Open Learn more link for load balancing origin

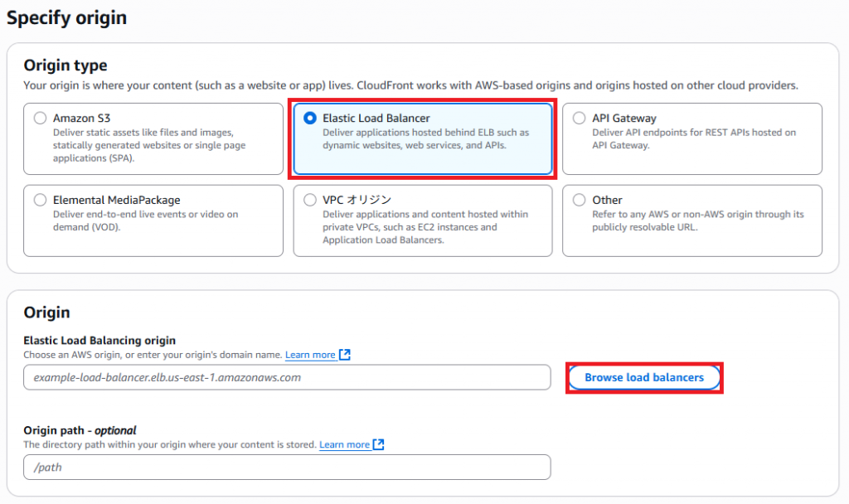pos(310,355)
